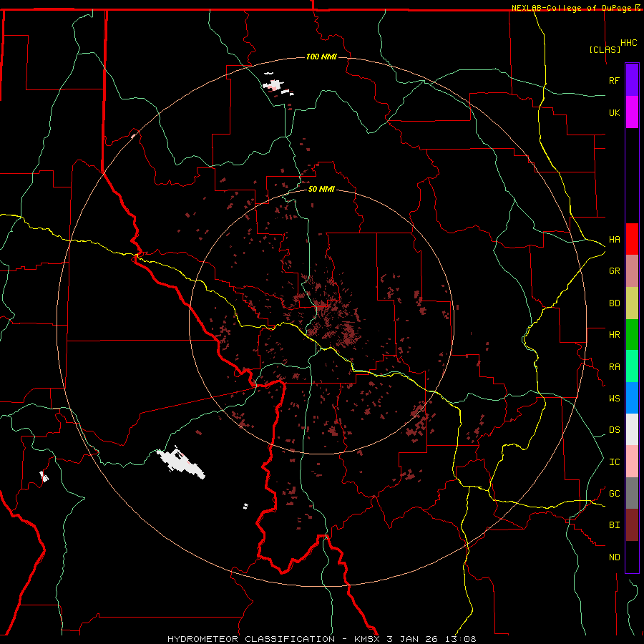The image size is (644, 644).
Task: Click the NEXLAB-College of DuPage credit text
Action: click(571, 8)
